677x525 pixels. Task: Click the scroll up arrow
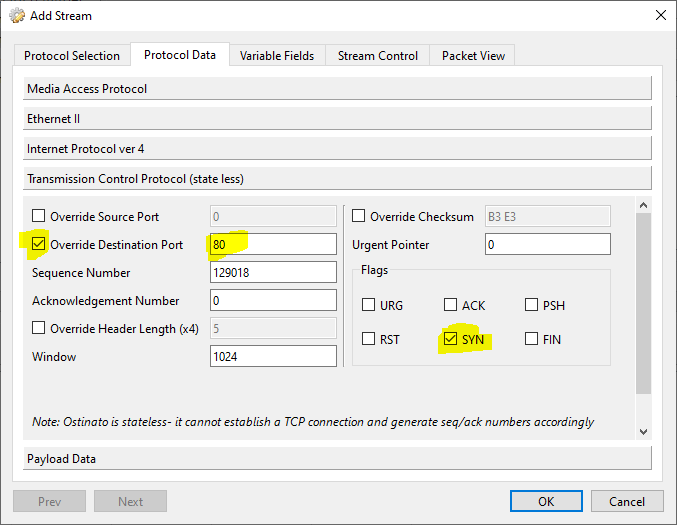pos(643,205)
